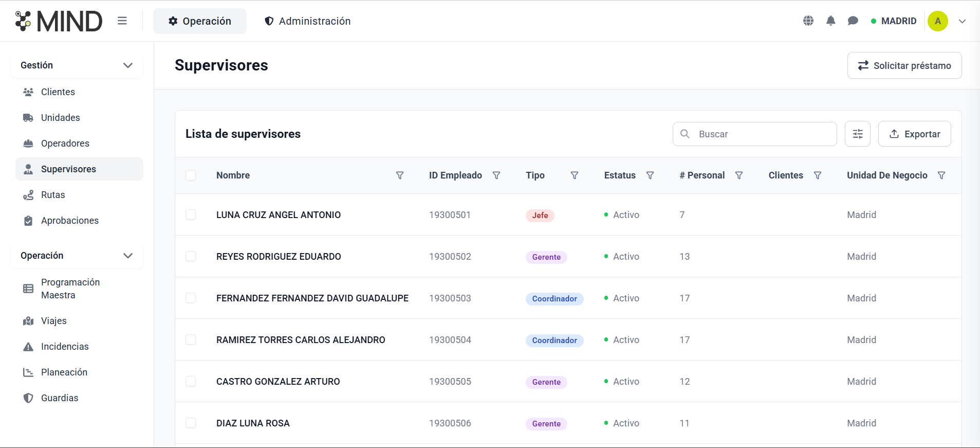980x448 pixels.
Task: Open notifications bell
Action: click(831, 21)
